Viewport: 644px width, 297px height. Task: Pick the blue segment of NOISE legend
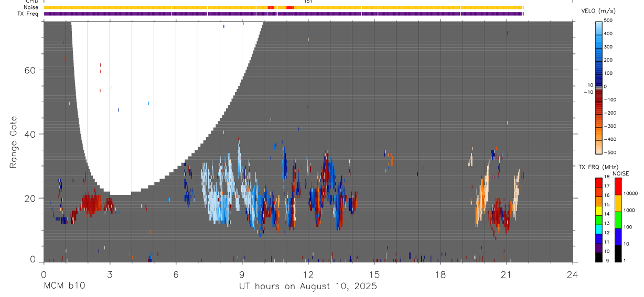[x=618, y=236]
